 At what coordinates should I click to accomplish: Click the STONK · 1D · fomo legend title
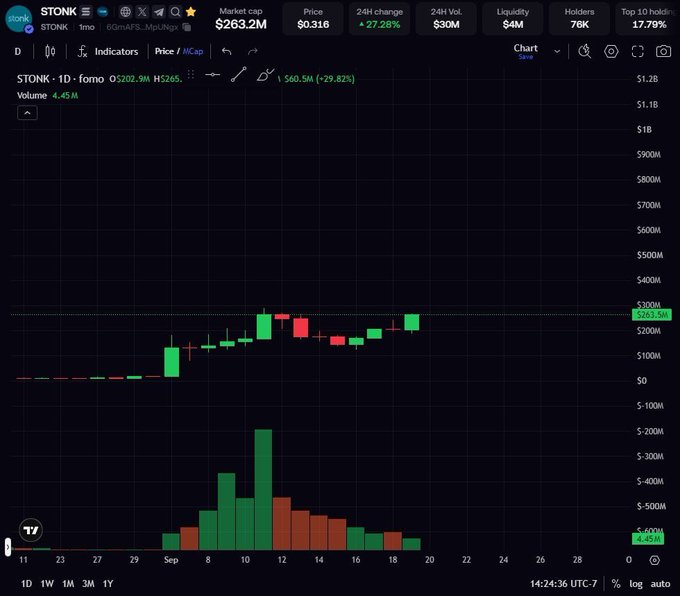(x=60, y=79)
